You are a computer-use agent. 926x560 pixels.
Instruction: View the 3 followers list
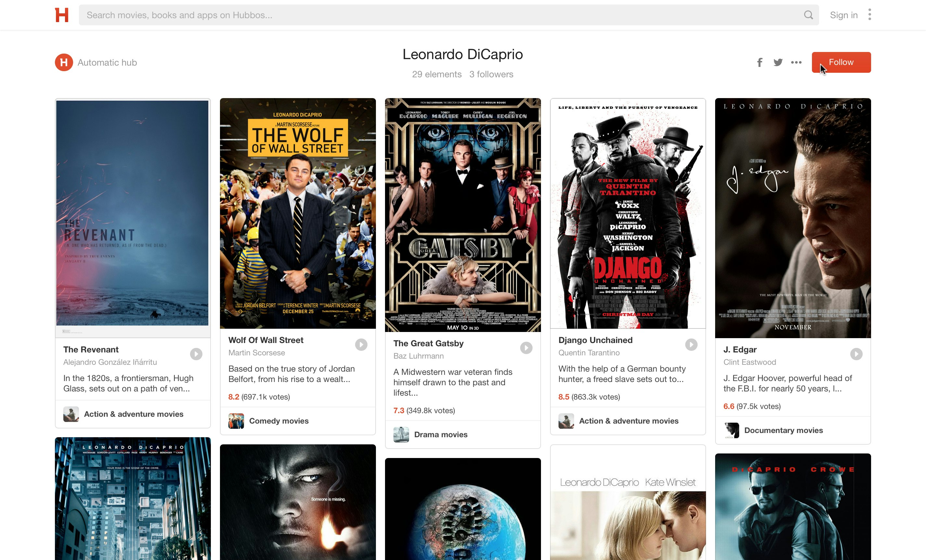click(x=491, y=74)
